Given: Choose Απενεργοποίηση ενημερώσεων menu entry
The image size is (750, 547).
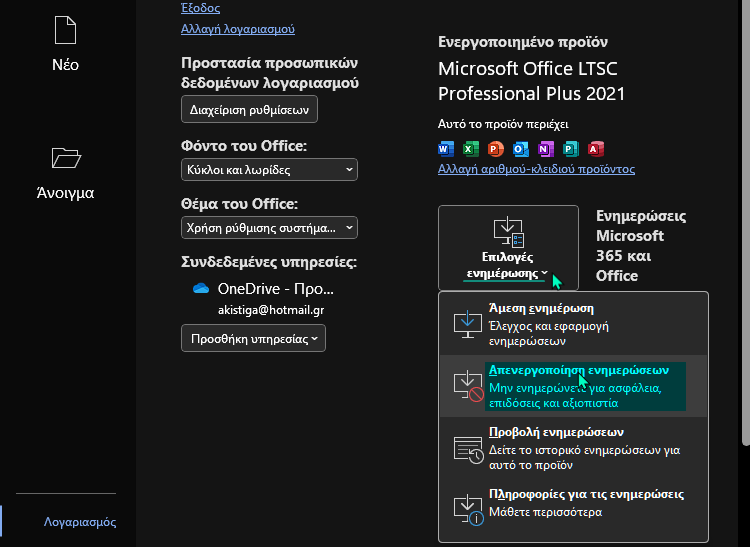Looking at the screenshot, I should click(x=574, y=386).
